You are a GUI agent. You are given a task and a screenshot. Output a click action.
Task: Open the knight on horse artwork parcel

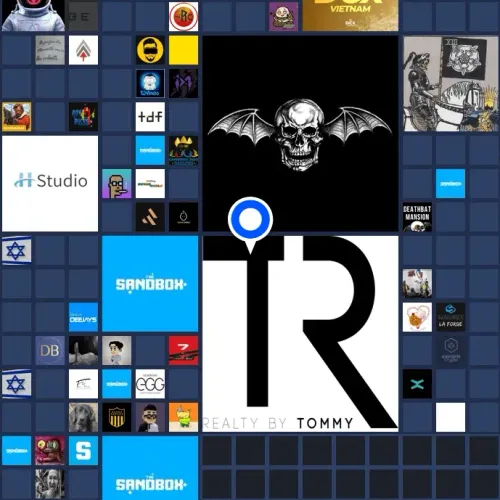click(x=451, y=84)
